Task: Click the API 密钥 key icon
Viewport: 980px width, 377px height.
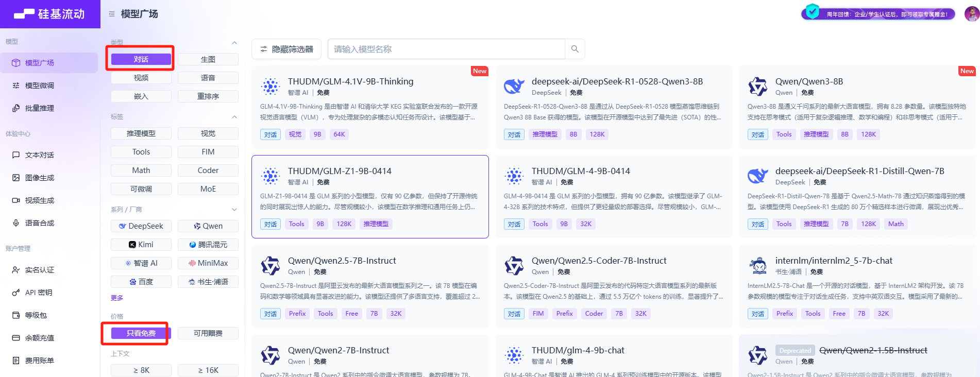Action: [16, 293]
